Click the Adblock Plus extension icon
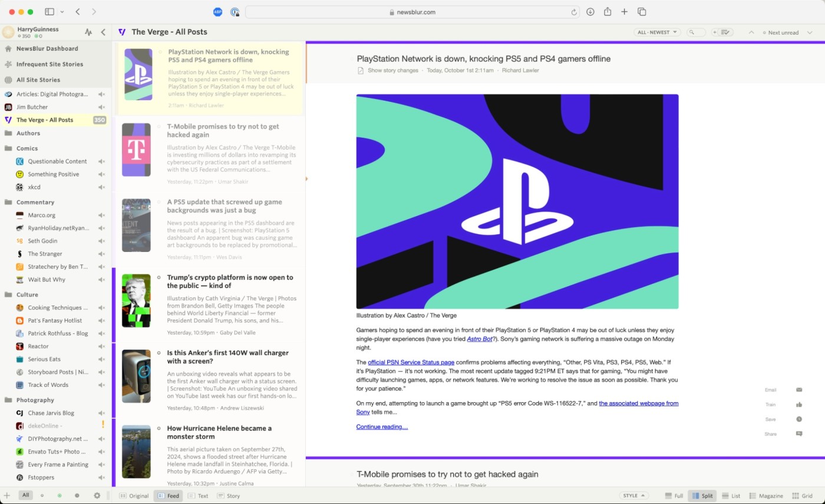 pos(217,12)
